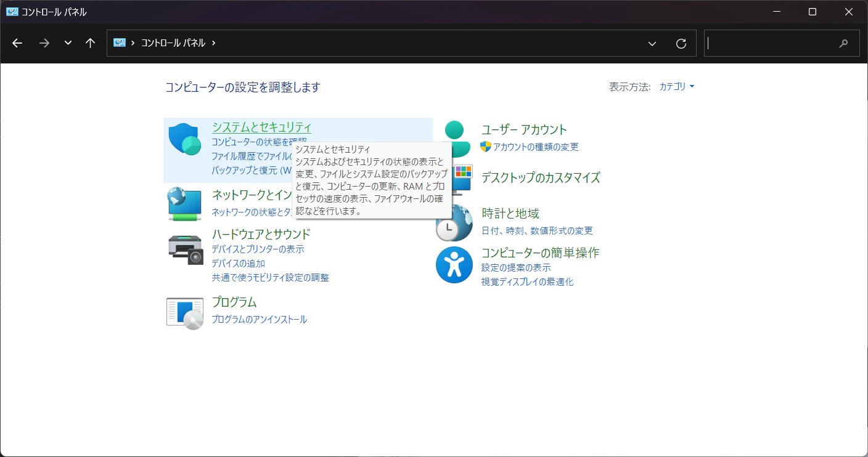The height and width of the screenshot is (457, 868).
Task: Open デスクトップのカスタマイズ
Action: click(x=541, y=178)
